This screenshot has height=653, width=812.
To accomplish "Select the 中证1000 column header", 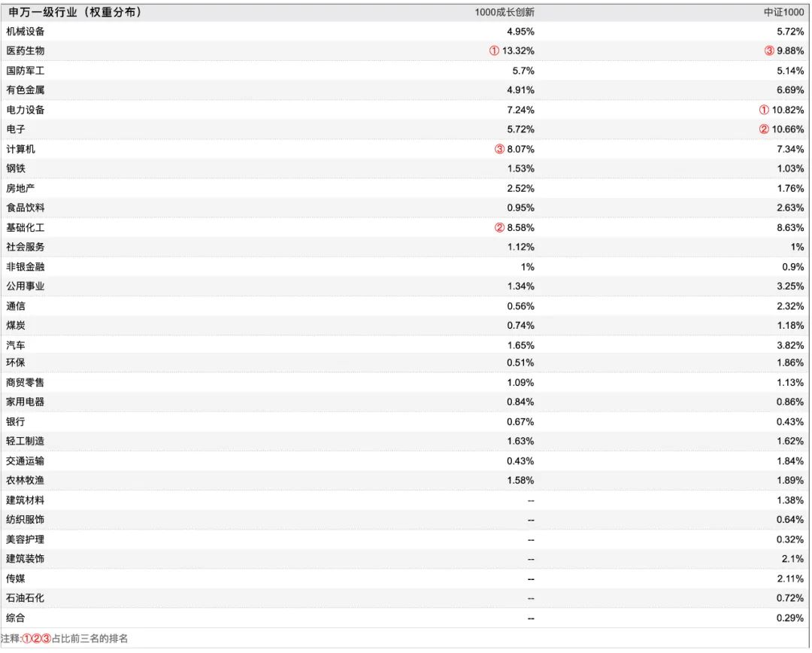I will [784, 13].
